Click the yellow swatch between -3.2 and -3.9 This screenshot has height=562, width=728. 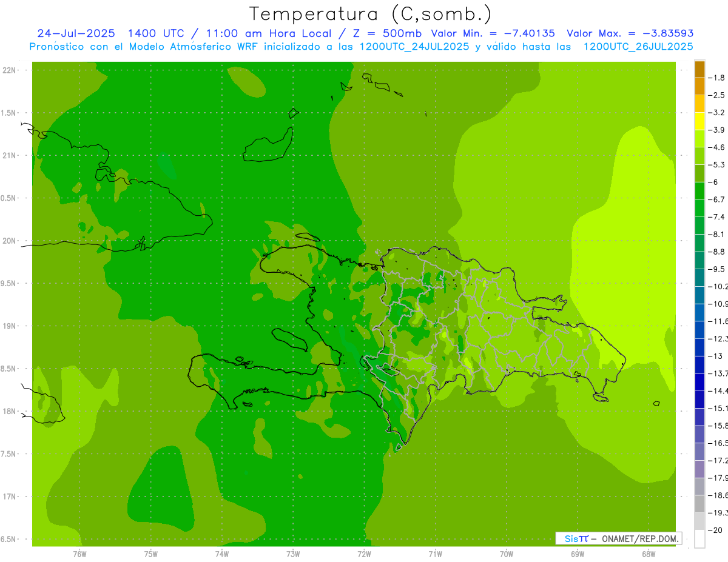pos(699,121)
